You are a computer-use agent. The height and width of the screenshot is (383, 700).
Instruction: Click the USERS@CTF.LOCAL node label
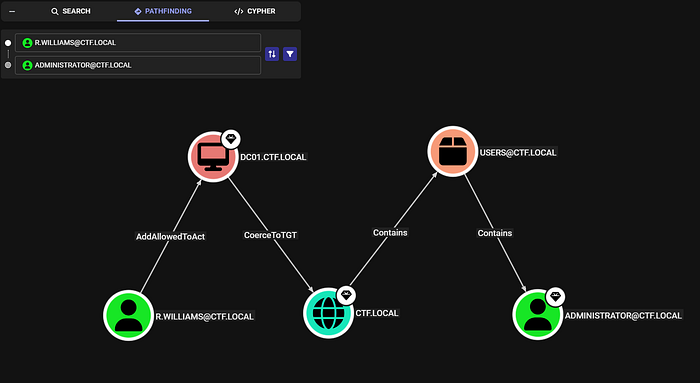click(518, 152)
